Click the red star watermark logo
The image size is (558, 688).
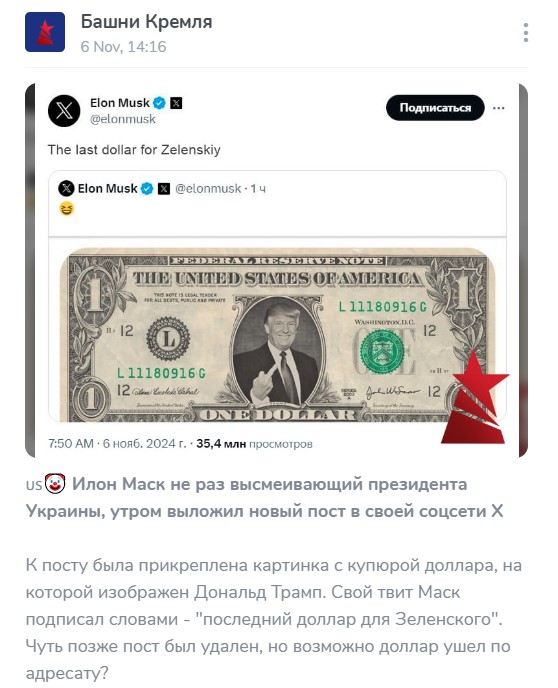(x=475, y=397)
